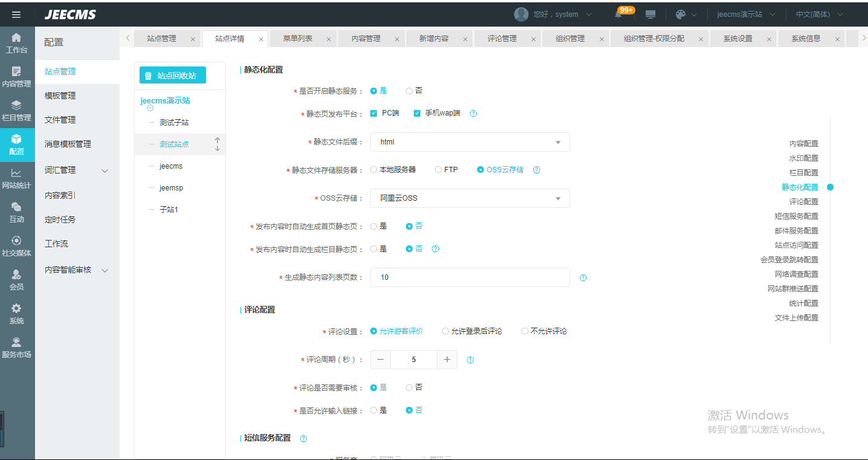Open the 静态文件后缀 html dropdown

(470, 142)
